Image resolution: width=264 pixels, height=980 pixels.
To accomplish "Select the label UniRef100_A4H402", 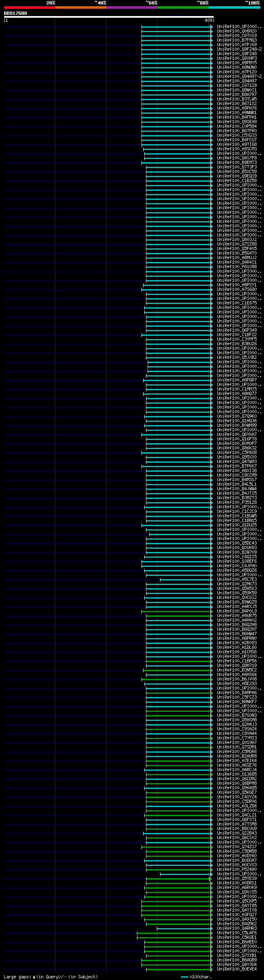I will 237,620.
